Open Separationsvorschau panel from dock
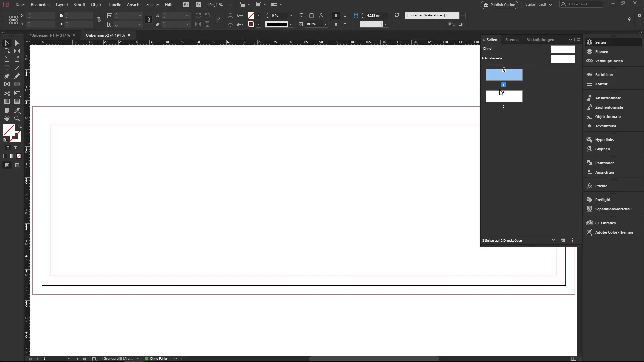 (613, 209)
